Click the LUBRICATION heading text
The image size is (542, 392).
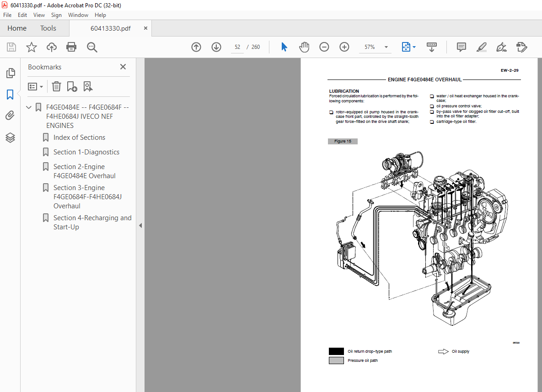click(344, 91)
